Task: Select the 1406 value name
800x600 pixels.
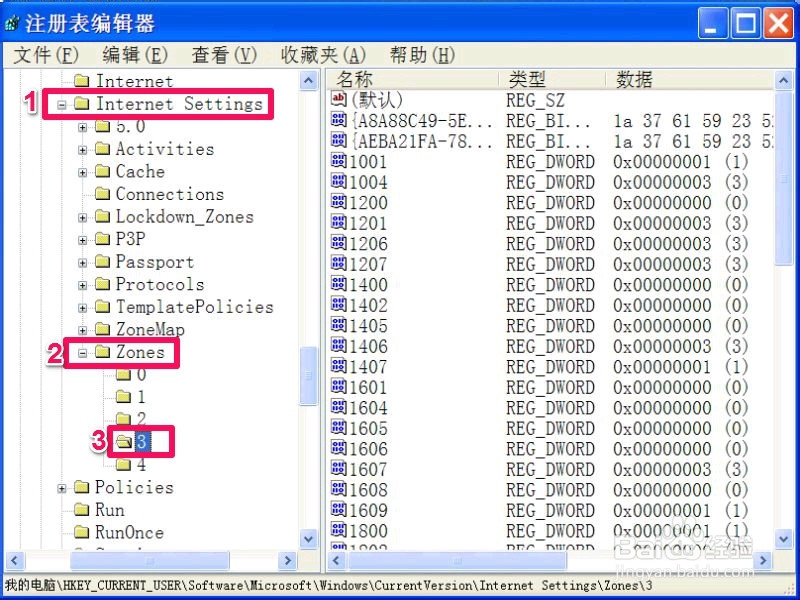Action: (368, 346)
